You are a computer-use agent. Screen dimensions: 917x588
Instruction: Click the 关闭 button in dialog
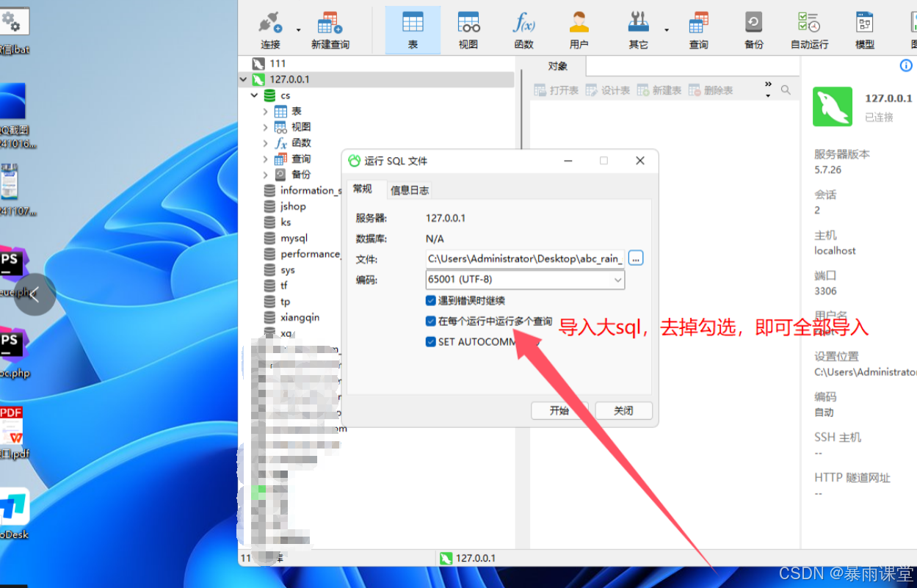[x=623, y=410]
